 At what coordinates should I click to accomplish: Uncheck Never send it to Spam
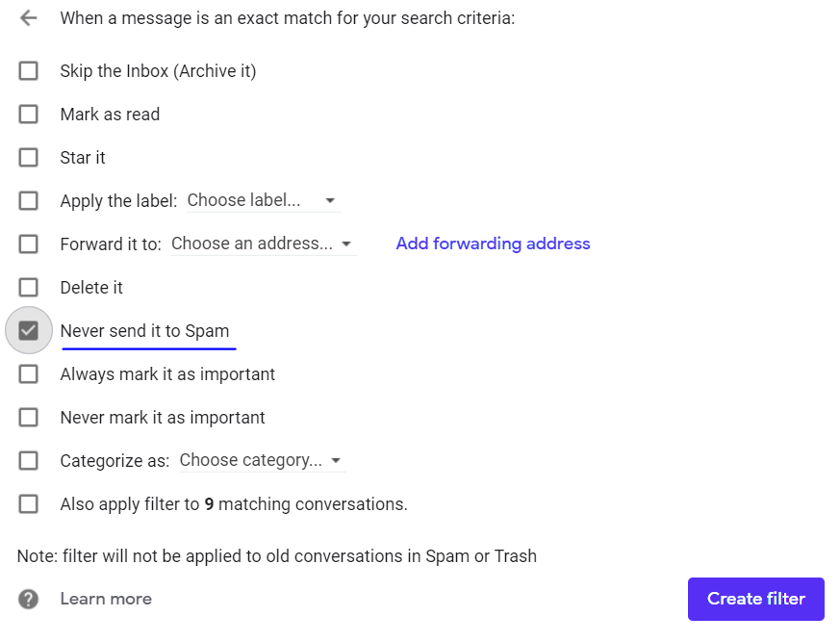pyautogui.click(x=29, y=331)
